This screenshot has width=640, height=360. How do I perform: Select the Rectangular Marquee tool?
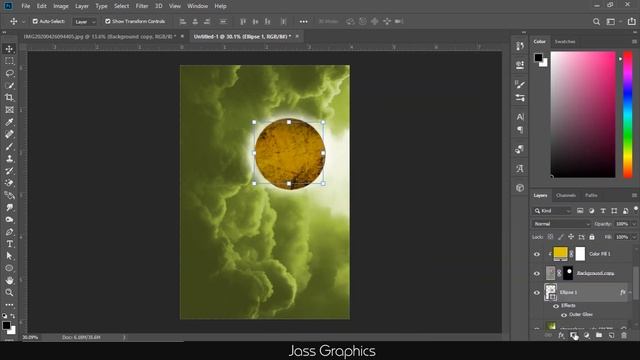coord(9,61)
